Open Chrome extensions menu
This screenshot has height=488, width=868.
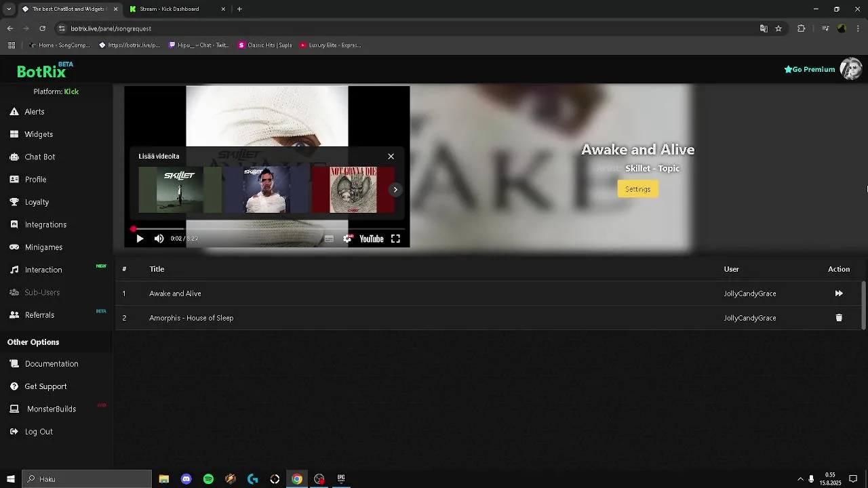coord(801,28)
